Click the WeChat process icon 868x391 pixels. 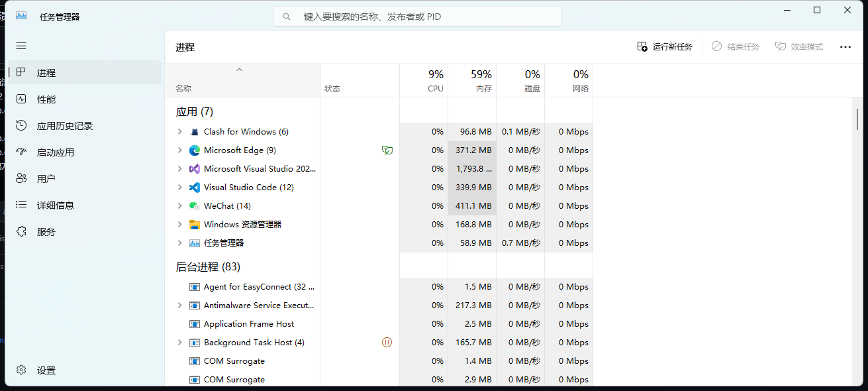tap(195, 206)
